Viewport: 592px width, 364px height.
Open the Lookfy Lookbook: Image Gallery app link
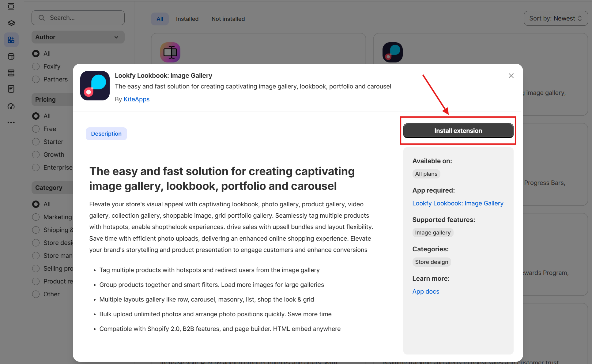(x=458, y=203)
